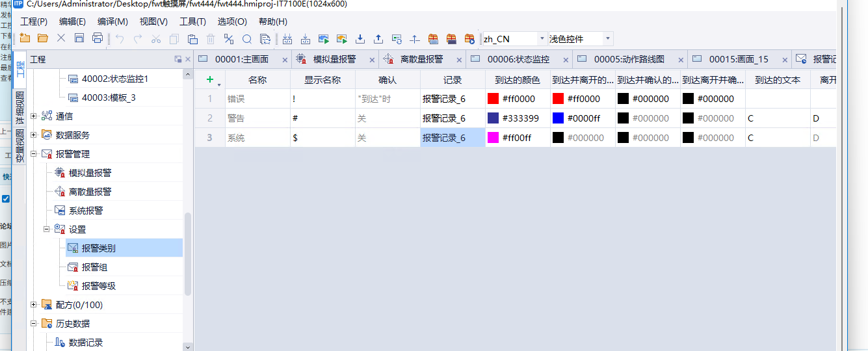
Task: Click the open folder toolbar icon
Action: tap(43, 38)
